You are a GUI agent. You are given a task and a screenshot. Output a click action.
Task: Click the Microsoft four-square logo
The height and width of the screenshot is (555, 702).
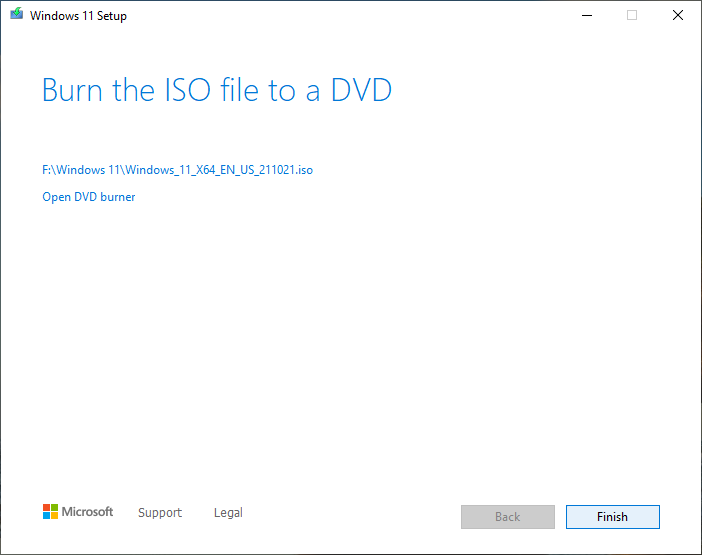tap(50, 512)
